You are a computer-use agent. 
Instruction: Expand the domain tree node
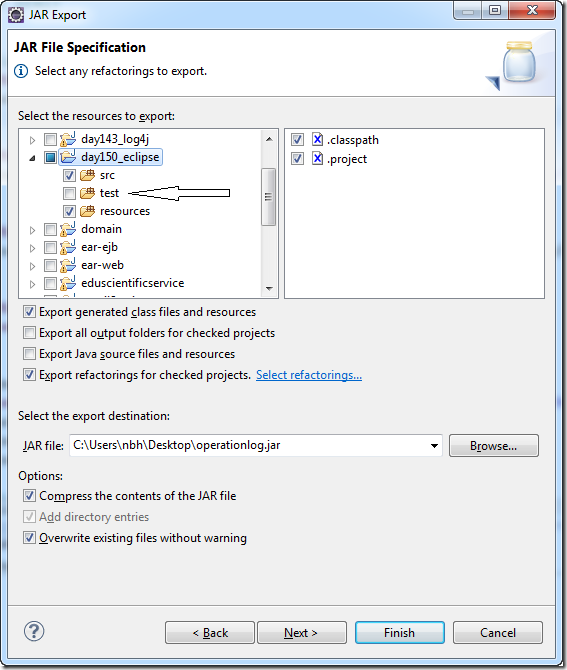click(32, 230)
